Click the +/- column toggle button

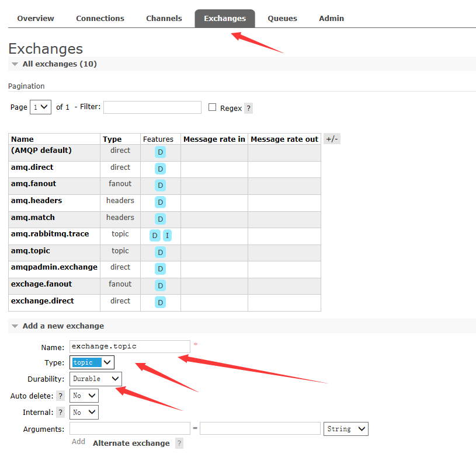click(332, 139)
